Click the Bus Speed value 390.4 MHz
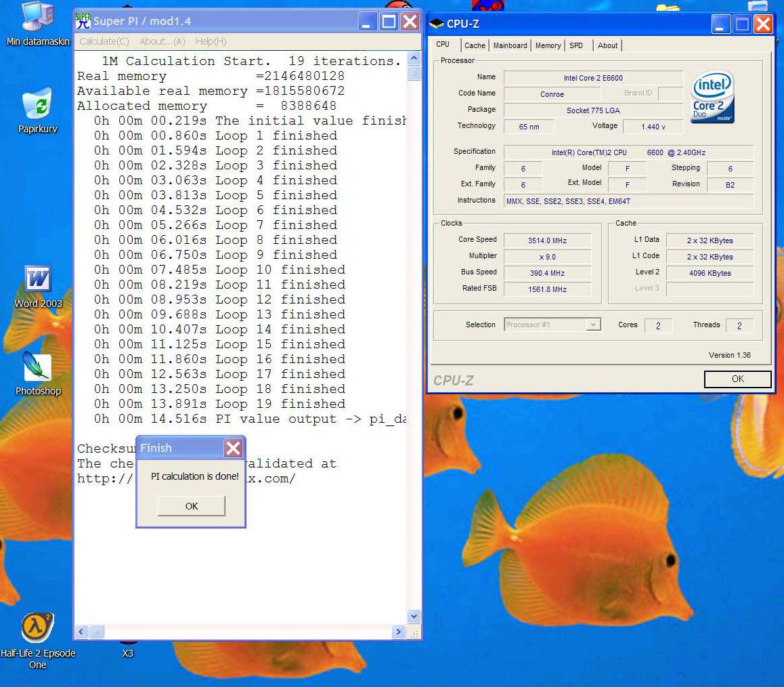 coord(547,273)
